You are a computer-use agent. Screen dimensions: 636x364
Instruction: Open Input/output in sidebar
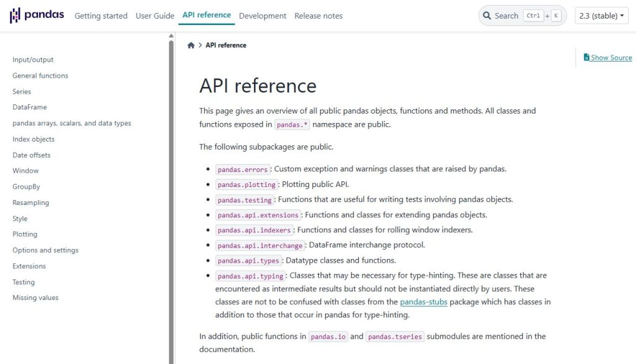coord(33,60)
